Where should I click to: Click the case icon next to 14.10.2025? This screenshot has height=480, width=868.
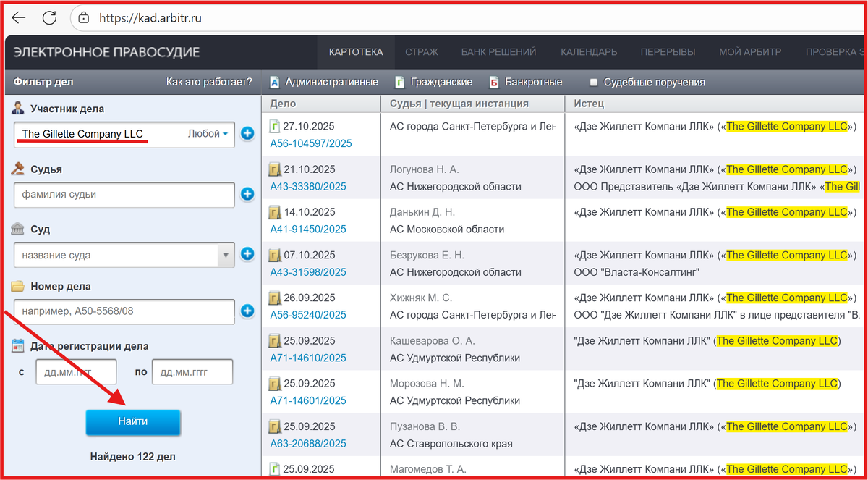coord(275,212)
